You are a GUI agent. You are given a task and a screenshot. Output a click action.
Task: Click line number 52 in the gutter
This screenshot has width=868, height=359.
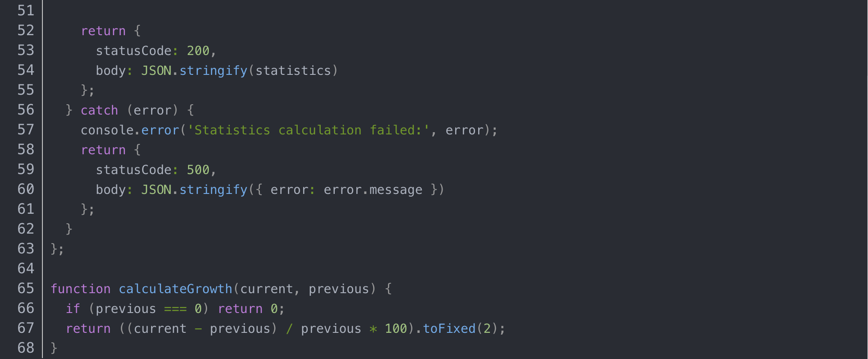click(26, 31)
